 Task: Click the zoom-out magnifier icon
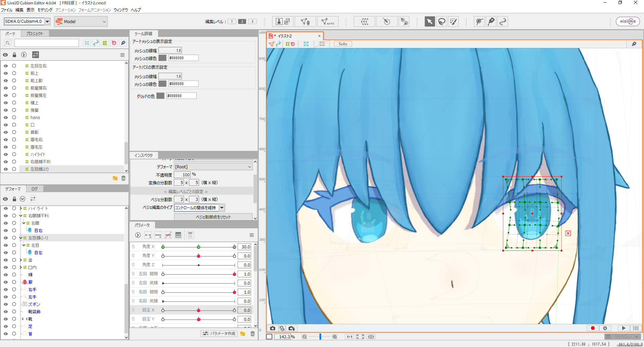click(304, 337)
